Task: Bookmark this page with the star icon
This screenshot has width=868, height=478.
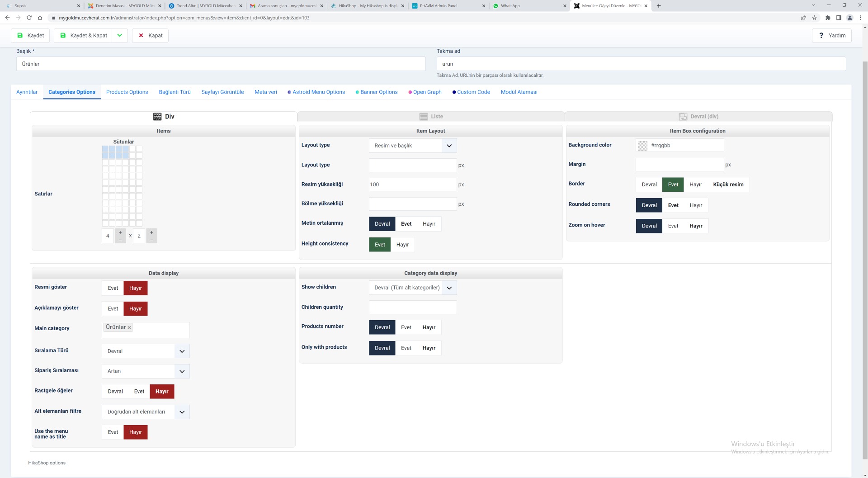Action: (x=814, y=18)
